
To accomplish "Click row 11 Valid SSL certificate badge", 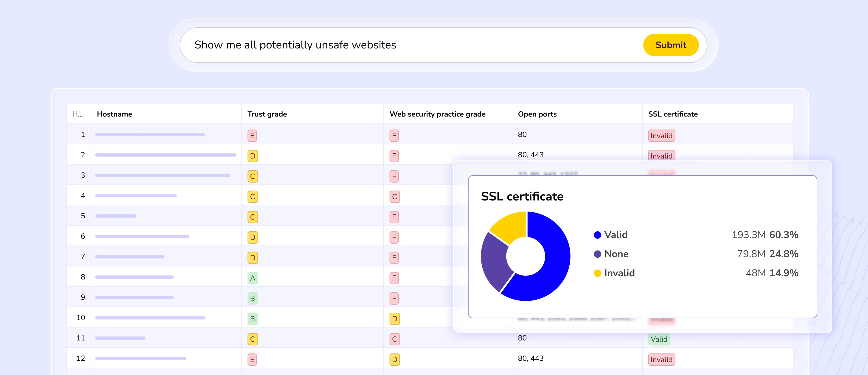I will [x=659, y=339].
